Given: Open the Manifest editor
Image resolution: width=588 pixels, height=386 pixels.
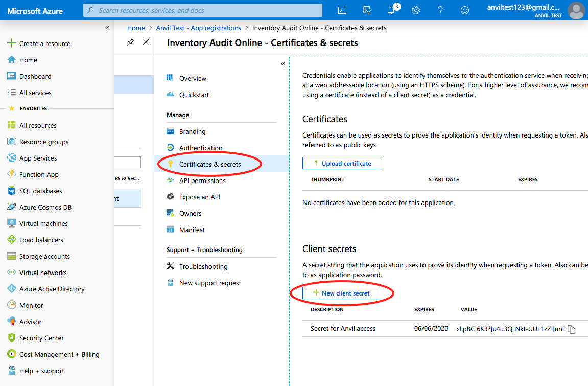Looking at the screenshot, I should [192, 229].
